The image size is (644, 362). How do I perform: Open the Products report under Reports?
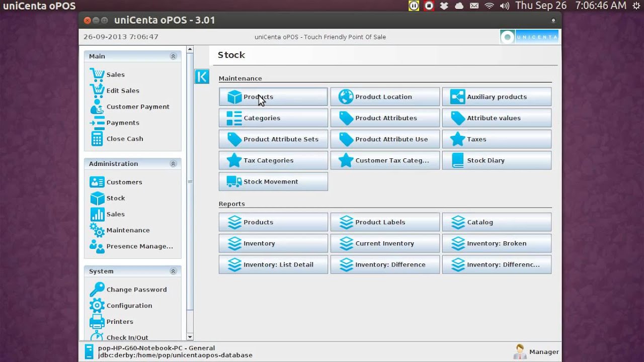(x=273, y=222)
